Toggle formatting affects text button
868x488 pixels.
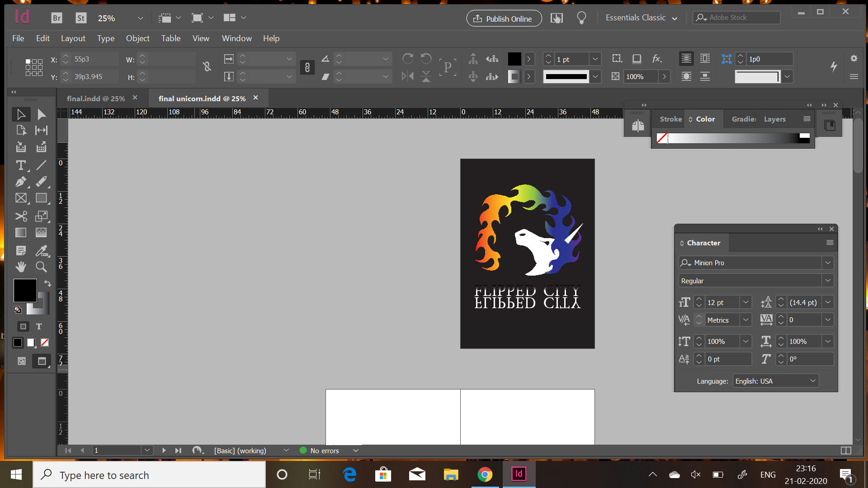tap(39, 326)
